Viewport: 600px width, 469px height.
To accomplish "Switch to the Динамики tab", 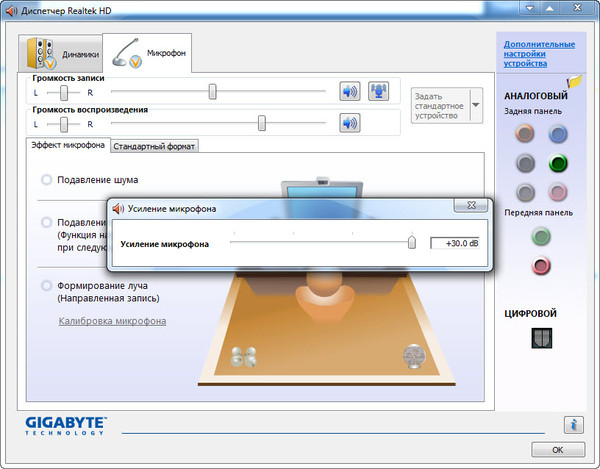I will (x=60, y=54).
